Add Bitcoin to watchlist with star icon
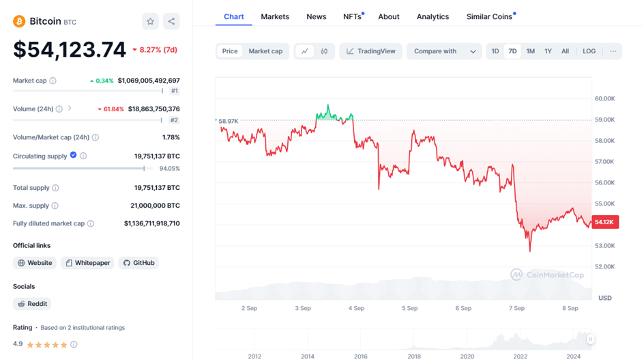 150,21
